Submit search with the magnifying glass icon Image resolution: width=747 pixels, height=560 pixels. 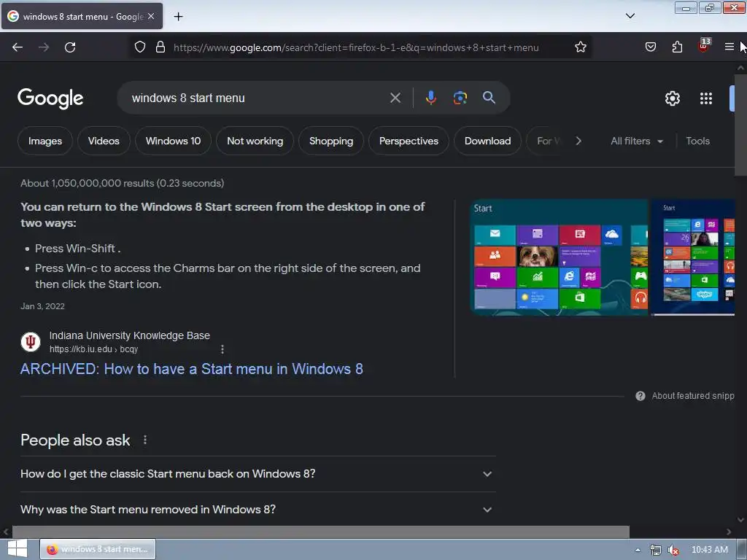(489, 98)
